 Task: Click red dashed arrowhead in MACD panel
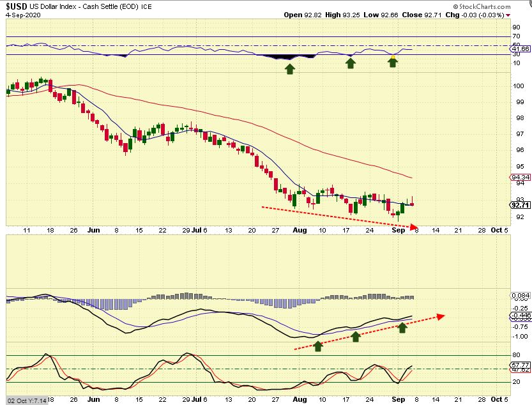[x=439, y=316]
